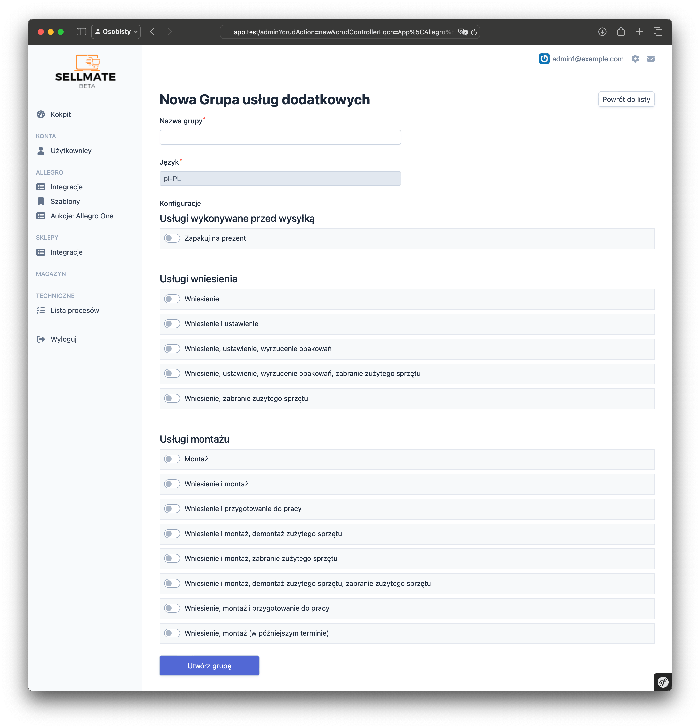Toggle Safari sidebar icon

[81, 32]
